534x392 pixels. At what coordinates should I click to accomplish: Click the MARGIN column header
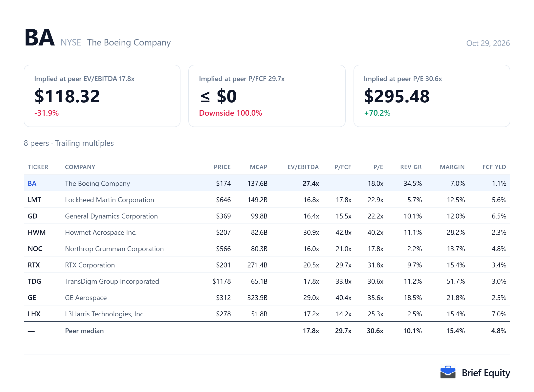tap(452, 167)
